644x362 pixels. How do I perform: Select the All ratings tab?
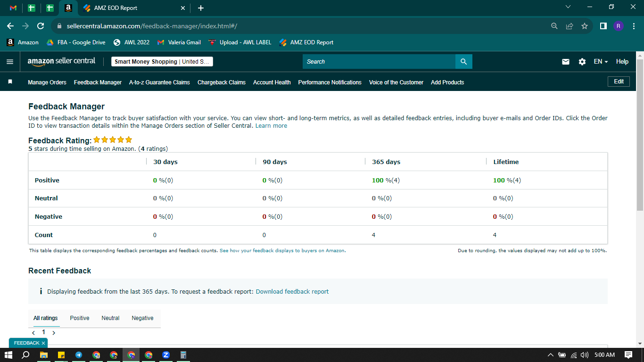pyautogui.click(x=46, y=318)
